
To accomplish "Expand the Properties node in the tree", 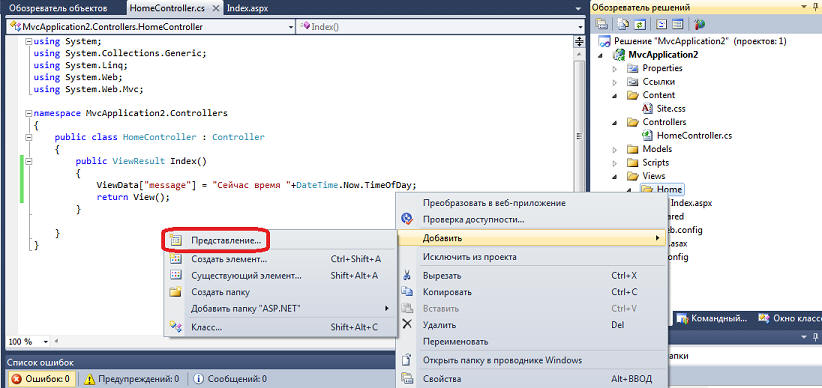I will (x=615, y=69).
